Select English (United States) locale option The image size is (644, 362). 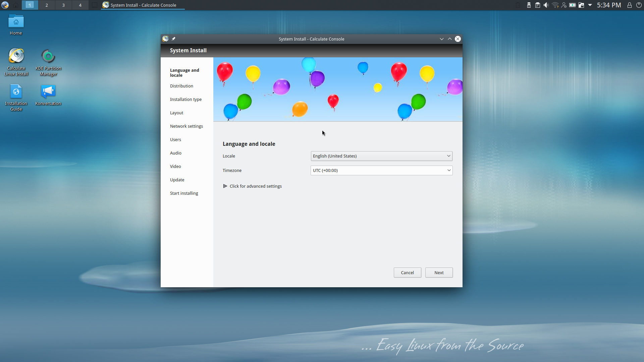point(381,156)
